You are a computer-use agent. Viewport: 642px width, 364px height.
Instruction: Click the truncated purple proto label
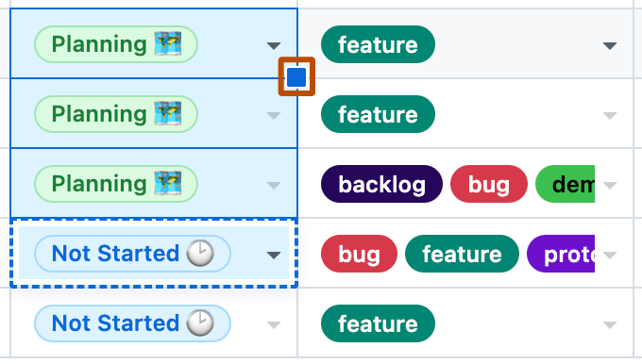[561, 254]
